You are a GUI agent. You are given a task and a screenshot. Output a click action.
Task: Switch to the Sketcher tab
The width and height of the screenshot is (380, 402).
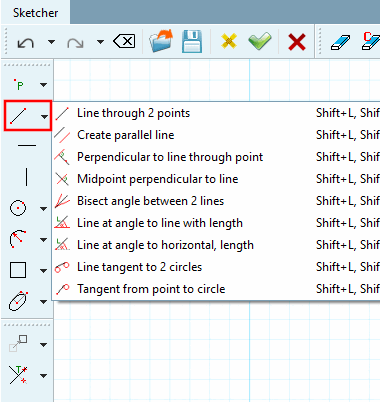tap(35, 13)
